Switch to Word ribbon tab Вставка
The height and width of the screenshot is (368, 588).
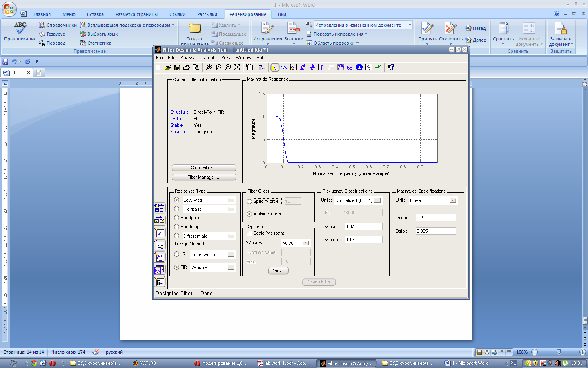[x=95, y=14]
